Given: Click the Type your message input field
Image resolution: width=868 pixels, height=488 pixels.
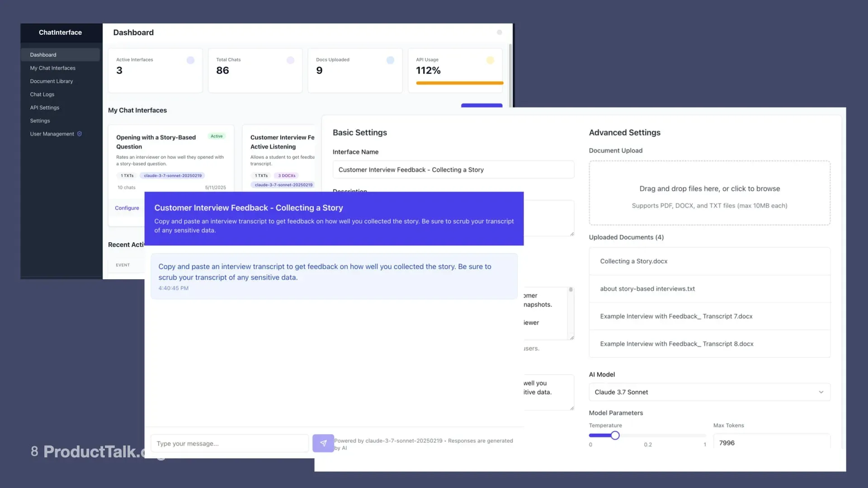Looking at the screenshot, I should tap(229, 443).
